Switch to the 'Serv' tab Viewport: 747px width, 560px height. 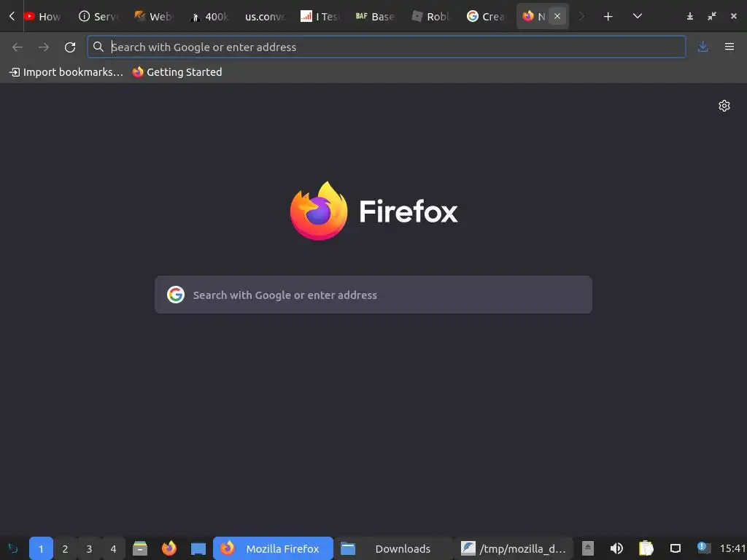(98, 16)
